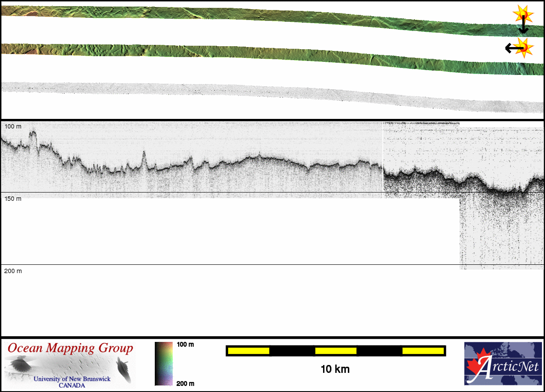
Task: Click the leftmost yellow scale bar segment
Action: [249, 351]
